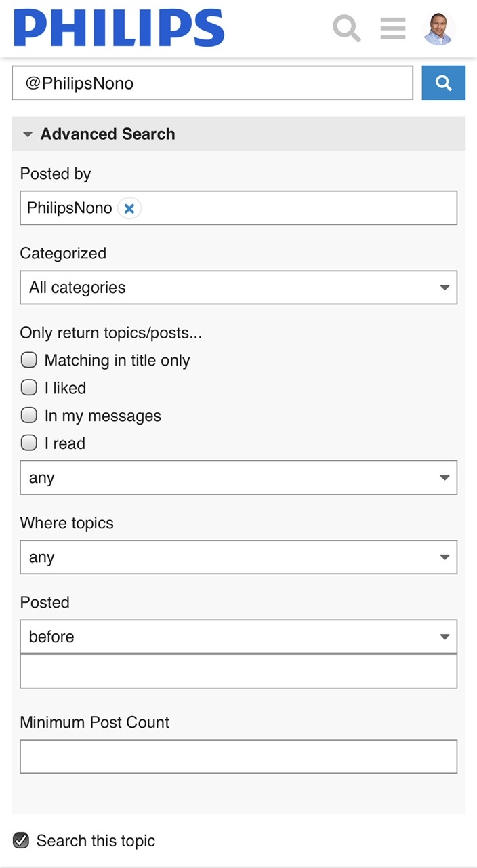Open the Posted before dropdown
This screenshot has height=868, width=477.
pyautogui.click(x=239, y=637)
